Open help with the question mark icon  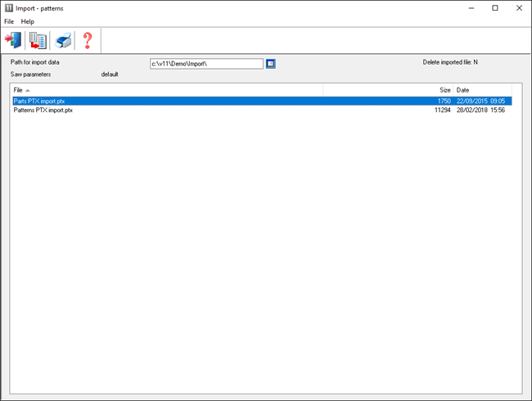(88, 40)
